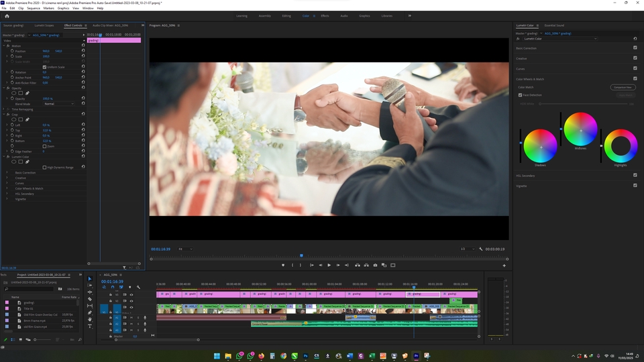Click the Midtones color wheel

point(580,129)
